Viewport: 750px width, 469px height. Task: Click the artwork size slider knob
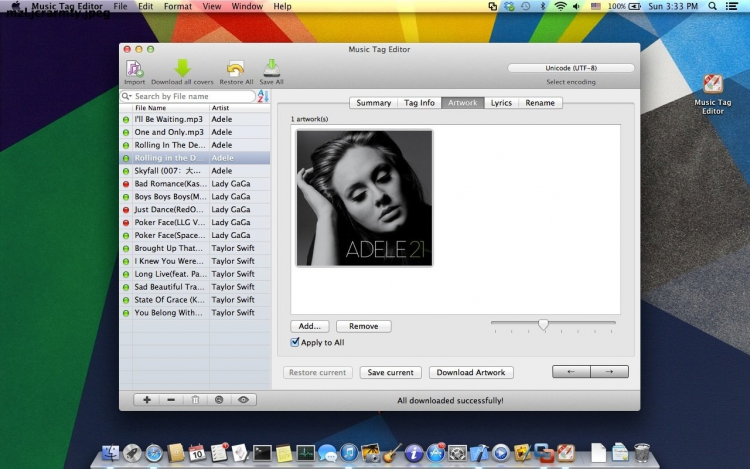[543, 325]
